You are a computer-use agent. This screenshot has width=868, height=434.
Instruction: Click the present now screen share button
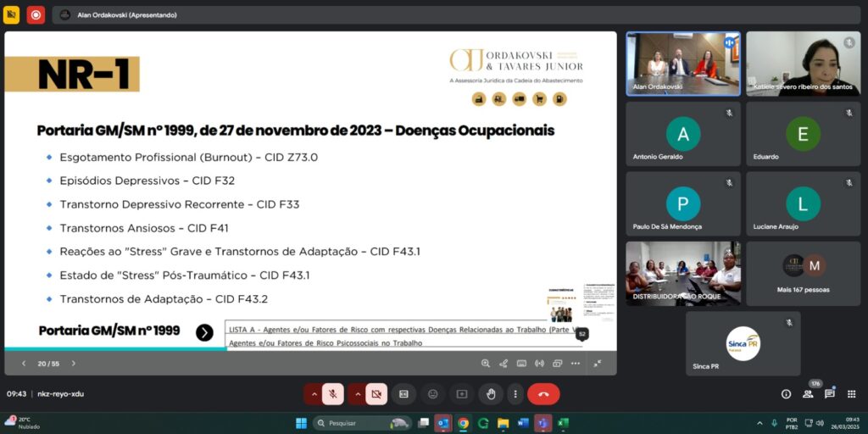pos(462,394)
